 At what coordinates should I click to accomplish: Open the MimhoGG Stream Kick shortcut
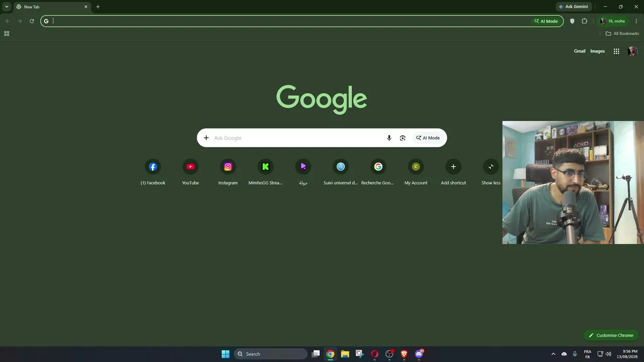pyautogui.click(x=265, y=167)
